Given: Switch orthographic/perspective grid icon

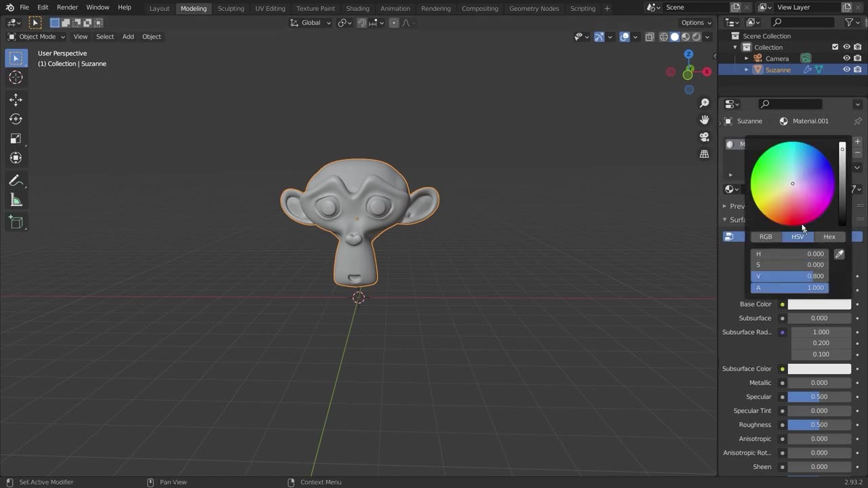Looking at the screenshot, I should (x=705, y=154).
